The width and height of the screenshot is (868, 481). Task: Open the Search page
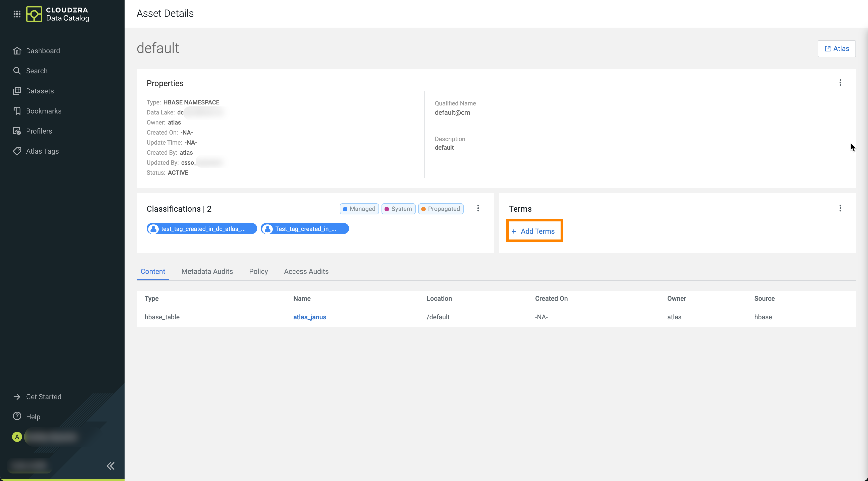[37, 71]
